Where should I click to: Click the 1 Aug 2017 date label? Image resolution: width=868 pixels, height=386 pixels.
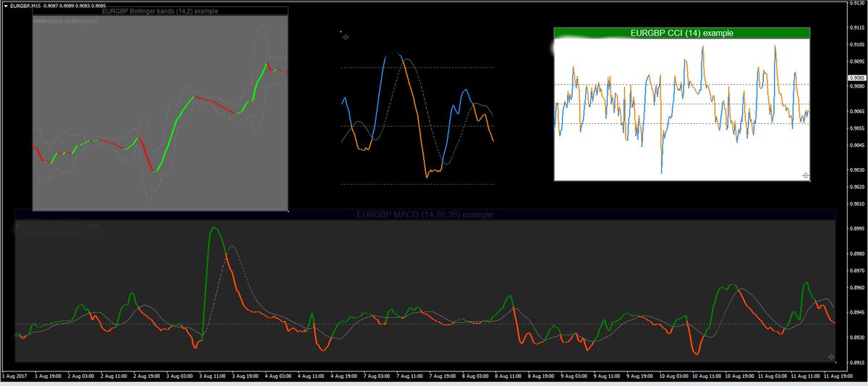click(14, 377)
